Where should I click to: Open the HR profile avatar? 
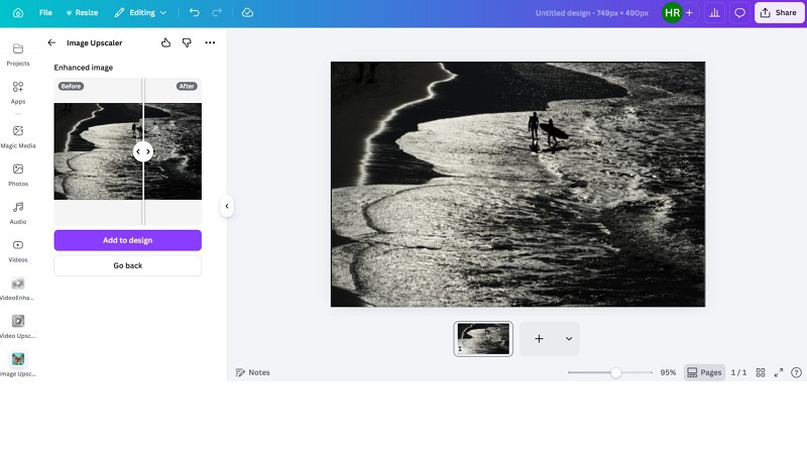[672, 13]
